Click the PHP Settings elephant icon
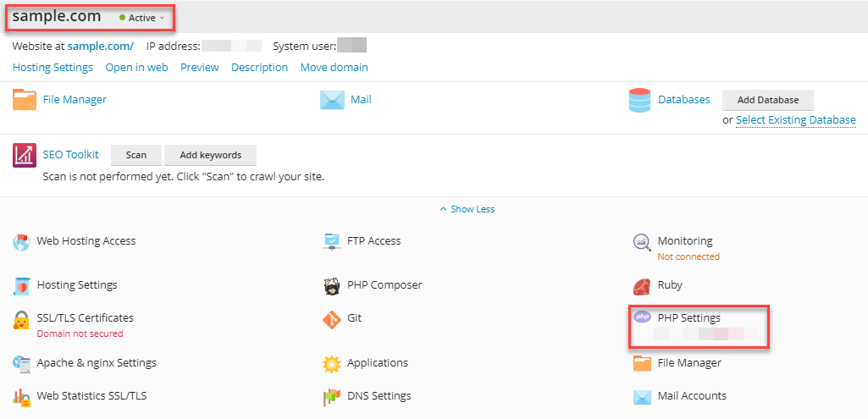The image size is (868, 419). click(x=643, y=317)
